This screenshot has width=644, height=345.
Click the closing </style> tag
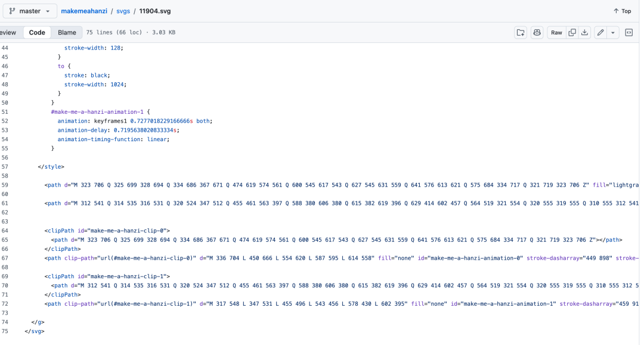coord(51,167)
